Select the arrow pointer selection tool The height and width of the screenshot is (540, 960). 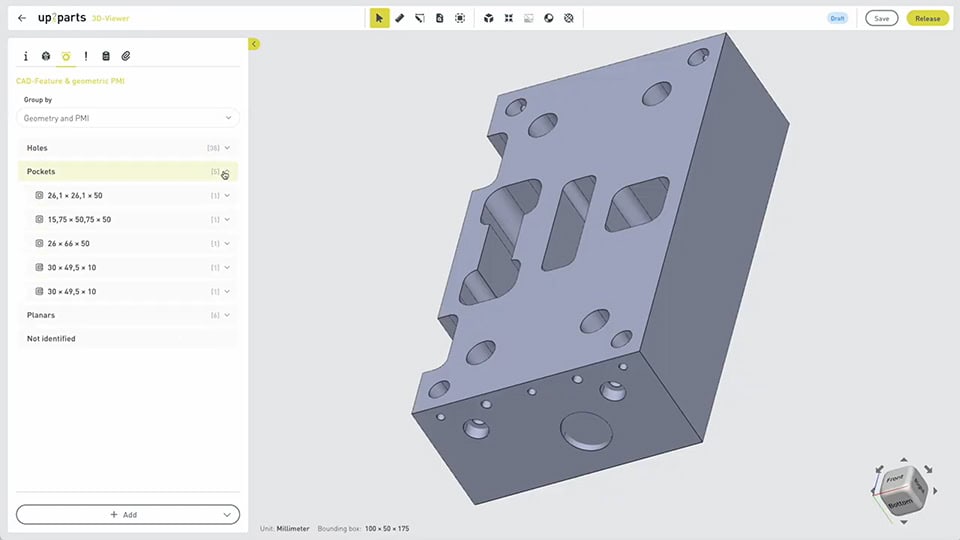coord(379,18)
